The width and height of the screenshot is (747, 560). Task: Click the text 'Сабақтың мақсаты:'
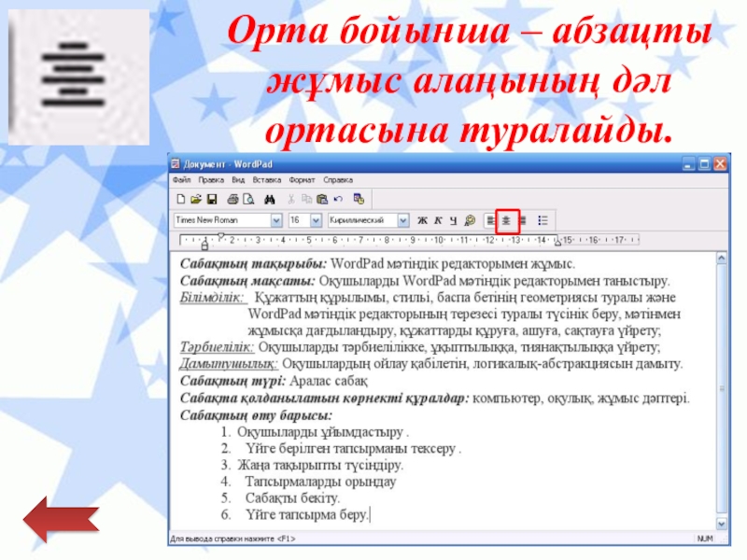pos(247,281)
